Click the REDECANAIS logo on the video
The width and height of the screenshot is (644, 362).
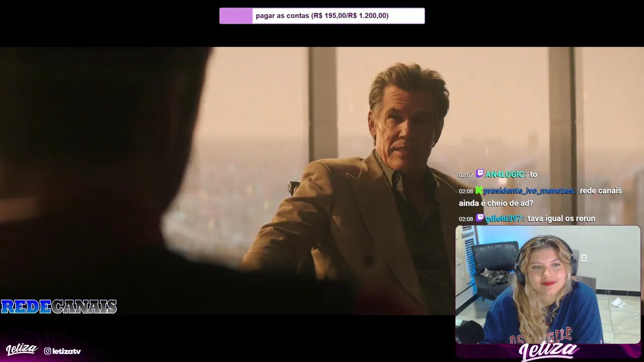point(59,307)
